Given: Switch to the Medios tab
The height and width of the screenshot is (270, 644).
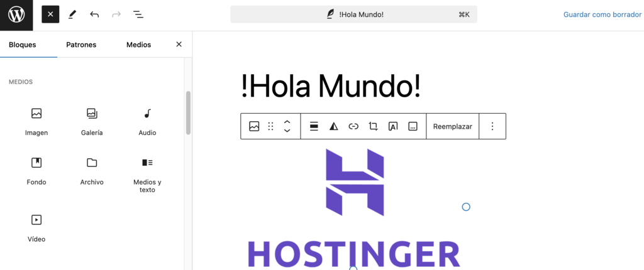Looking at the screenshot, I should (139, 45).
